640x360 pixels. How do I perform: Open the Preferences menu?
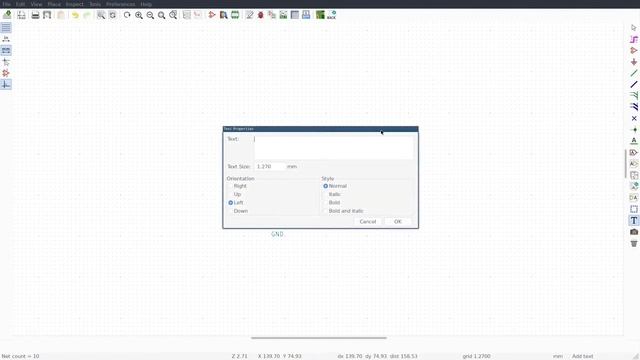click(x=120, y=4)
